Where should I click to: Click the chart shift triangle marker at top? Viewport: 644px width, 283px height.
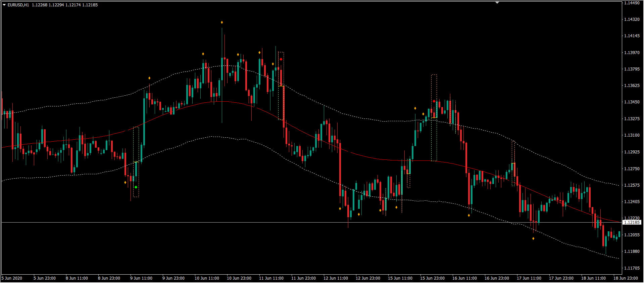tap(497, 3)
